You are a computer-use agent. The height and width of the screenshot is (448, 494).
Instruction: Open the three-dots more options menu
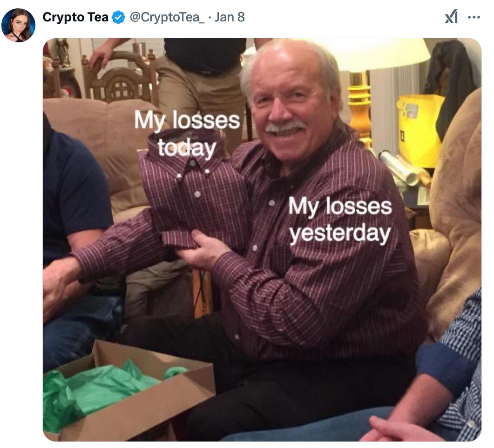(474, 17)
